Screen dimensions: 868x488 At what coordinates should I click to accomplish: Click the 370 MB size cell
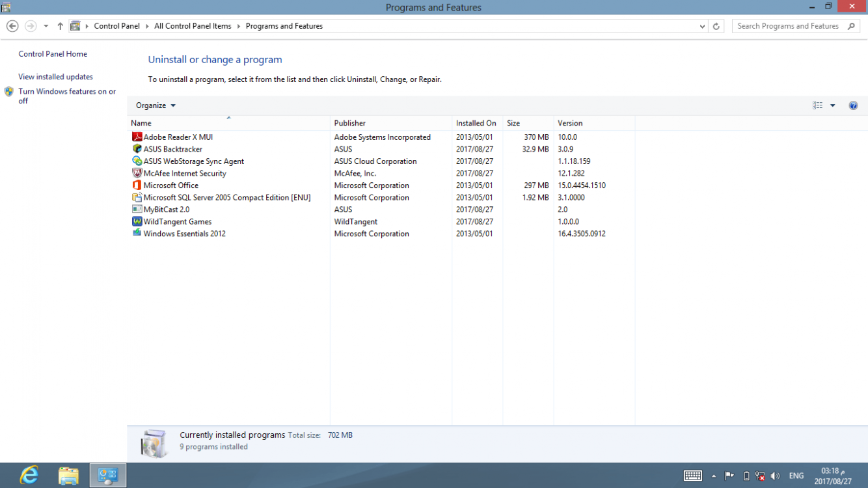pos(536,137)
